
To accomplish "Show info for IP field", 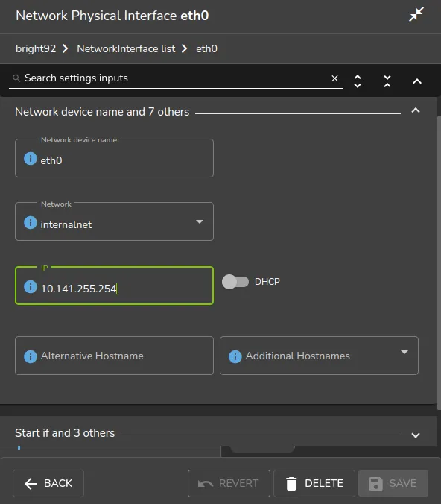I will pyautogui.click(x=31, y=287).
